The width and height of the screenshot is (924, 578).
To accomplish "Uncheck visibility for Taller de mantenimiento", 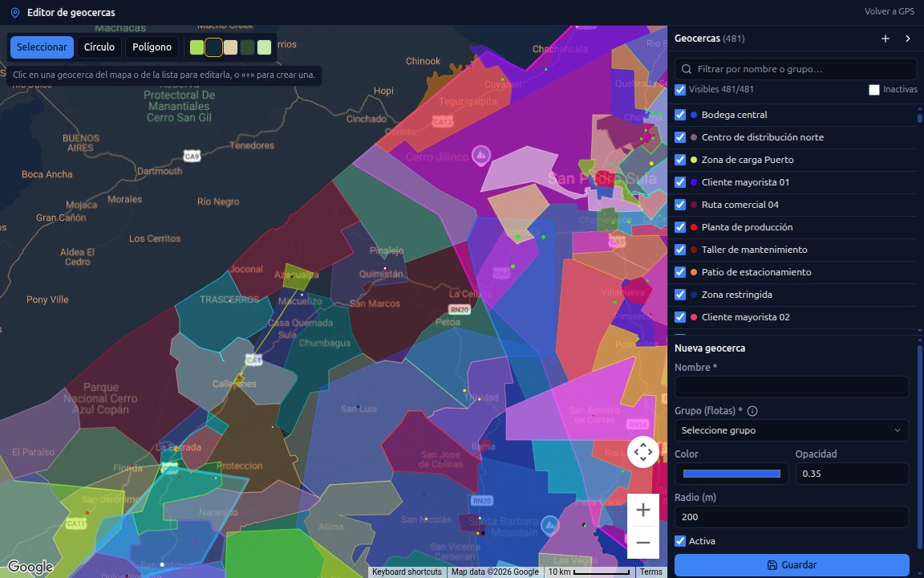I will 680,250.
